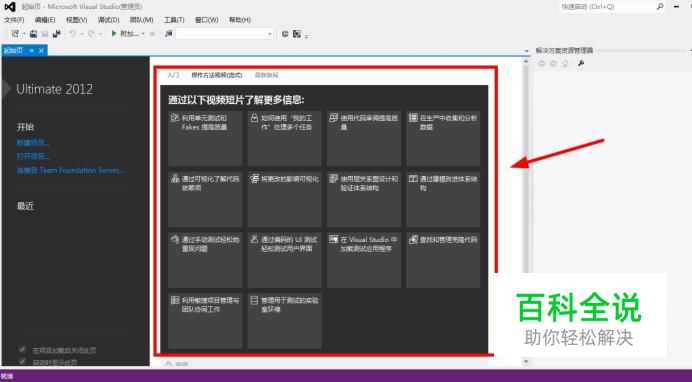
Task: Expand the 附加 debug target dropdown arrow
Action: click(x=143, y=34)
